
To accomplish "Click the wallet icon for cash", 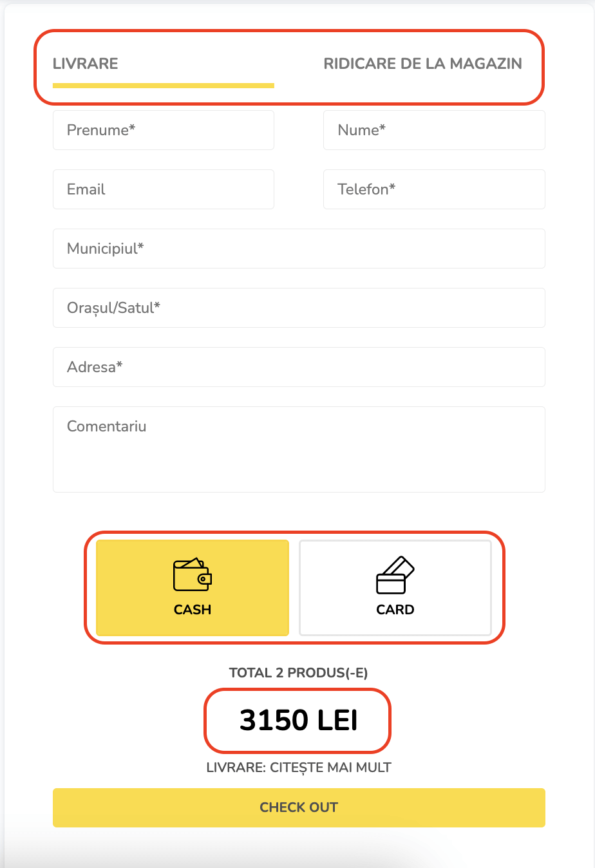I will click(x=192, y=574).
